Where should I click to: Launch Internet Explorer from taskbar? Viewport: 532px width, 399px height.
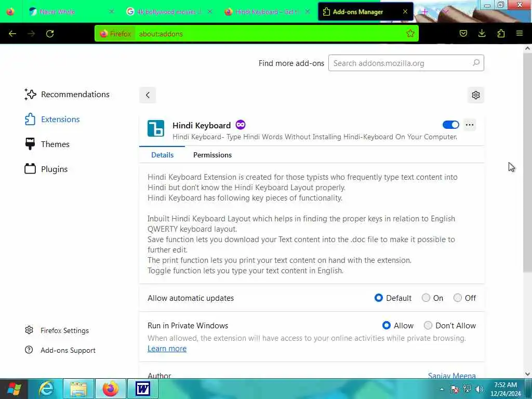pyautogui.click(x=46, y=389)
